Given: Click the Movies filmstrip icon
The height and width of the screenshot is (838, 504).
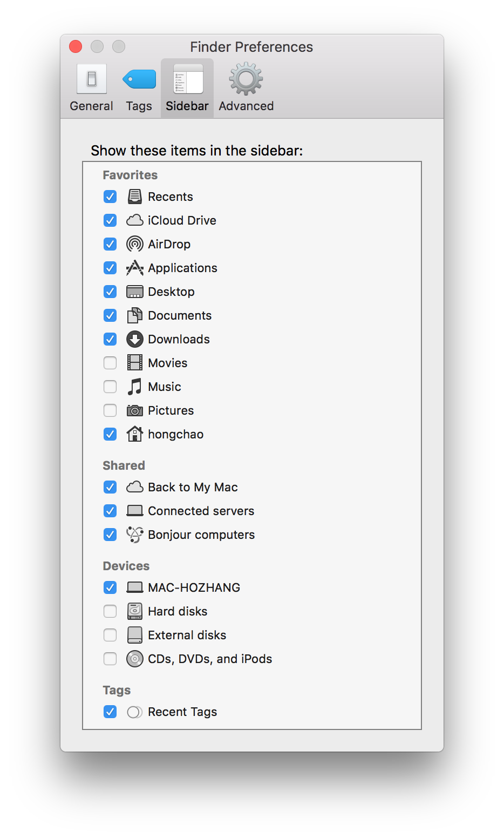Looking at the screenshot, I should [x=134, y=363].
